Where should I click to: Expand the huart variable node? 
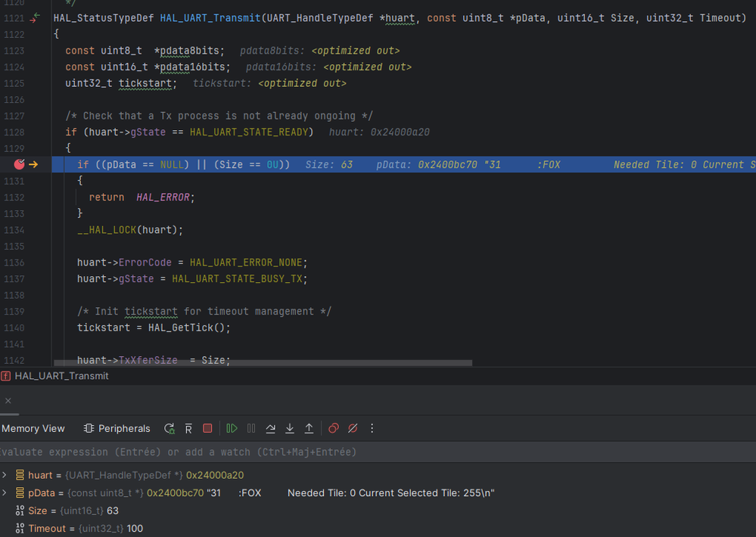[5, 475]
